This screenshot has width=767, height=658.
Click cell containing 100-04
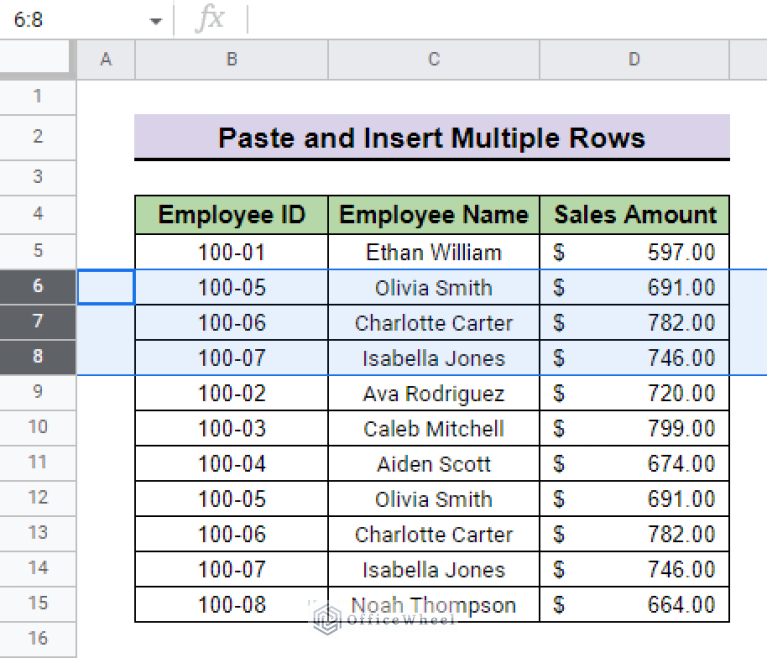pos(231,463)
